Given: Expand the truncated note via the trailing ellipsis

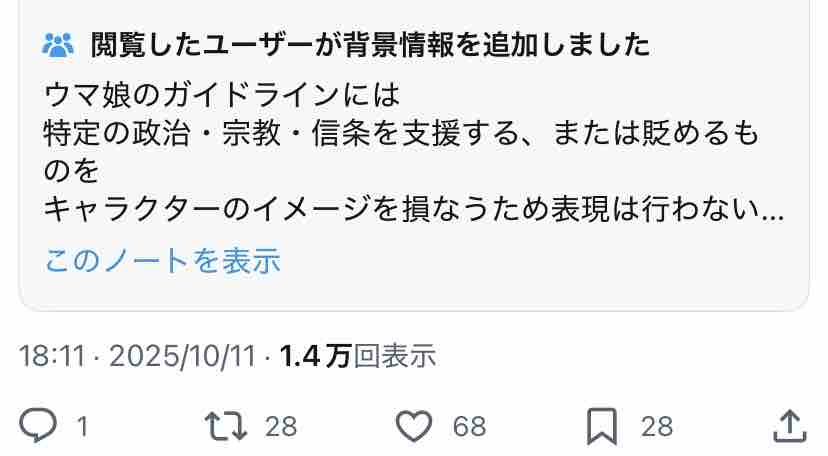Looking at the screenshot, I should click(773, 216).
